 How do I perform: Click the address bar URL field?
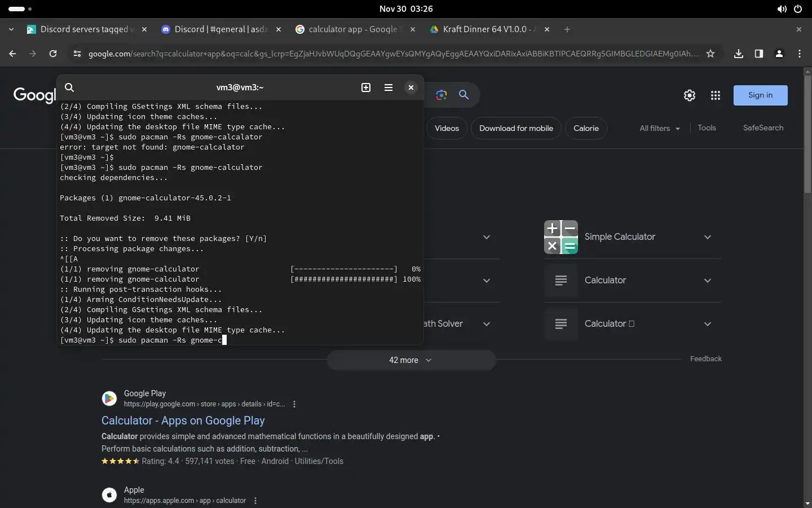pyautogui.click(x=393, y=54)
